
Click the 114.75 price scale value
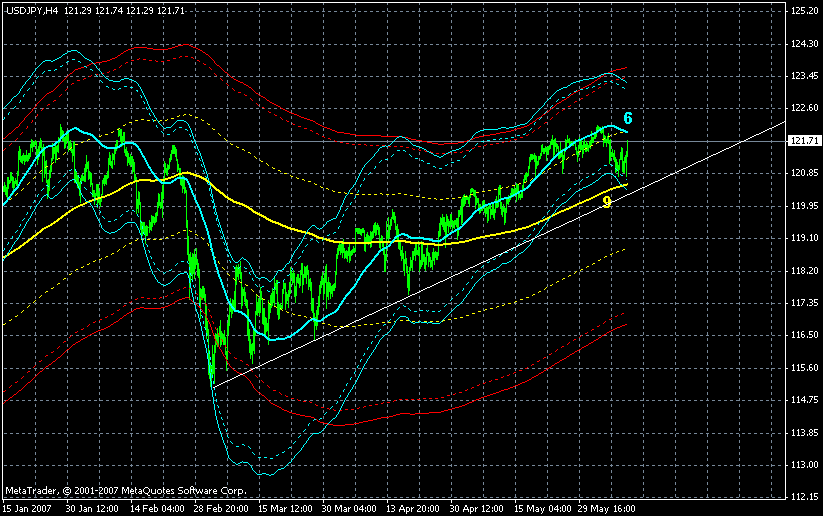[x=804, y=400]
